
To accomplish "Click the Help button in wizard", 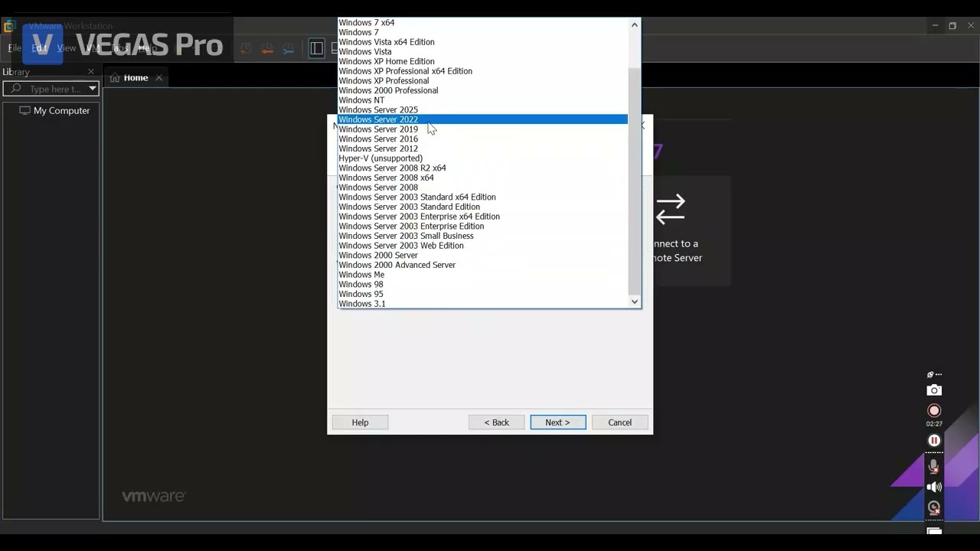I will click(x=360, y=422).
